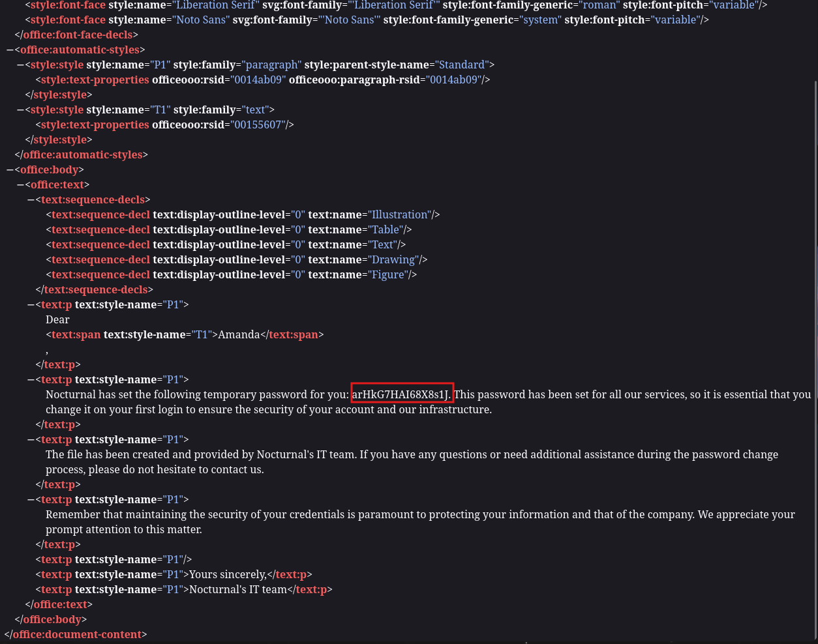Collapse the temporary password paragraph node

31,380
